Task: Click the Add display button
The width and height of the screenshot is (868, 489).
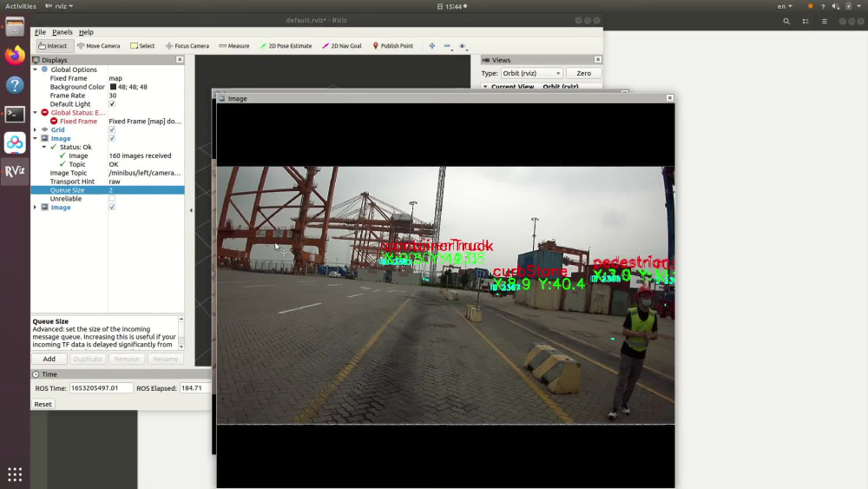Action: [49, 359]
